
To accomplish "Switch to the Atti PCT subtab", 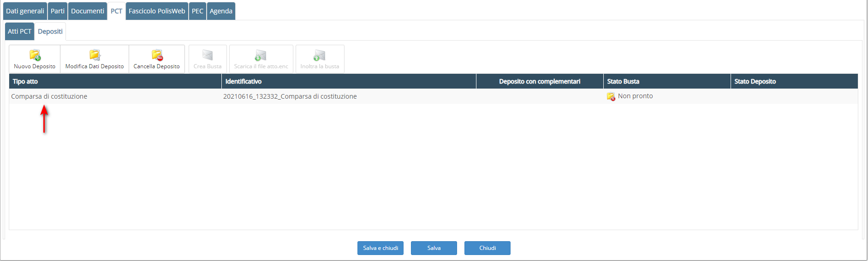I will coord(19,31).
